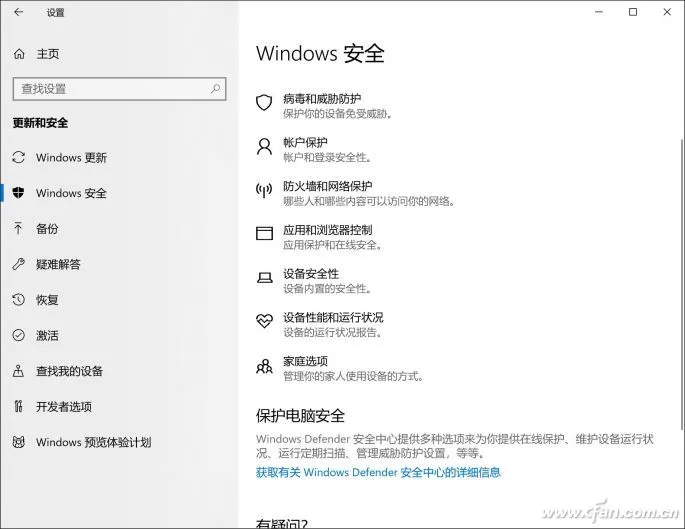Click the antenna icon for 防火墙和网络保护
685x529 pixels.
point(264,190)
